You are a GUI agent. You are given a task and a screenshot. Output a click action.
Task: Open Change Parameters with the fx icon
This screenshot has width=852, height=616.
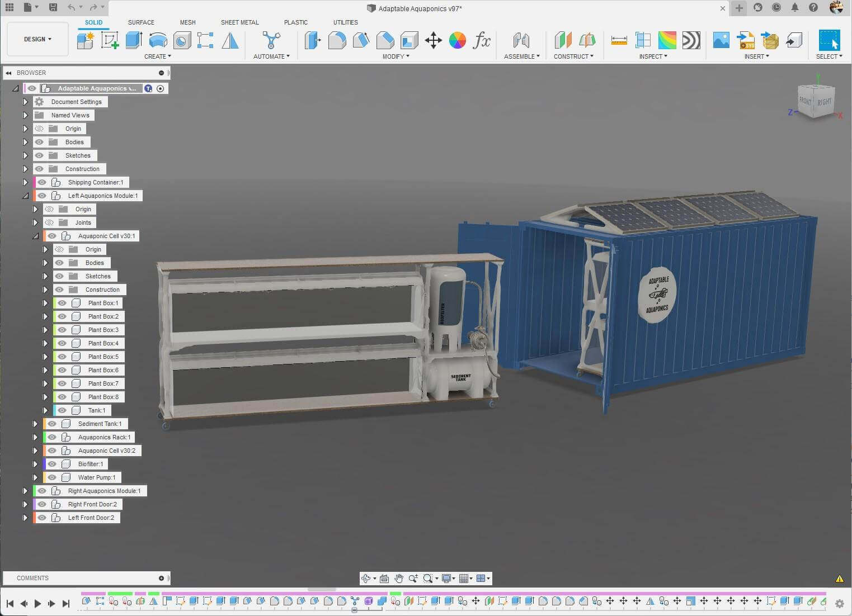click(482, 41)
